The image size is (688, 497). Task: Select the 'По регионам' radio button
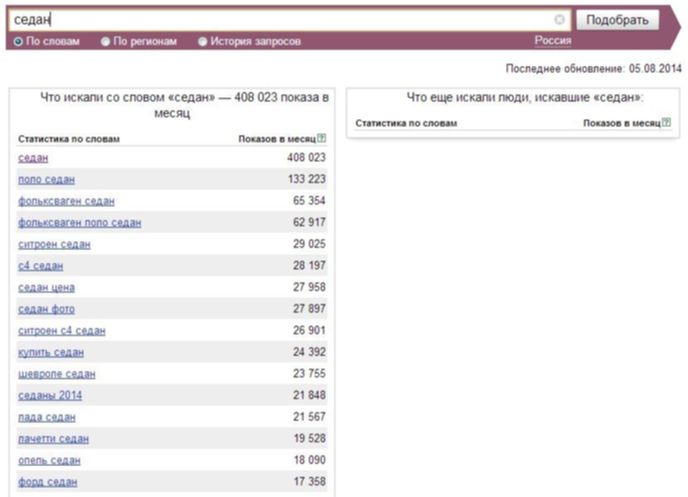coord(105,42)
